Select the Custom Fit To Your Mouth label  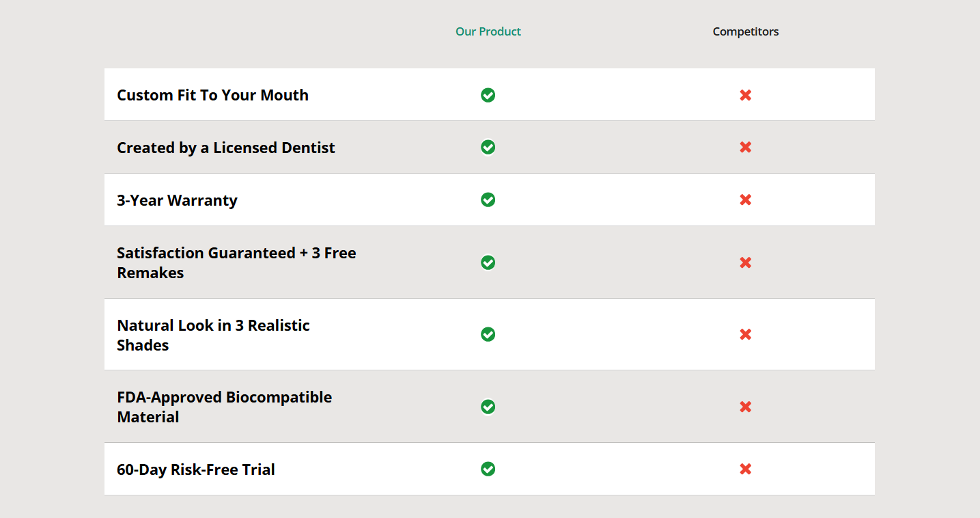click(x=212, y=95)
